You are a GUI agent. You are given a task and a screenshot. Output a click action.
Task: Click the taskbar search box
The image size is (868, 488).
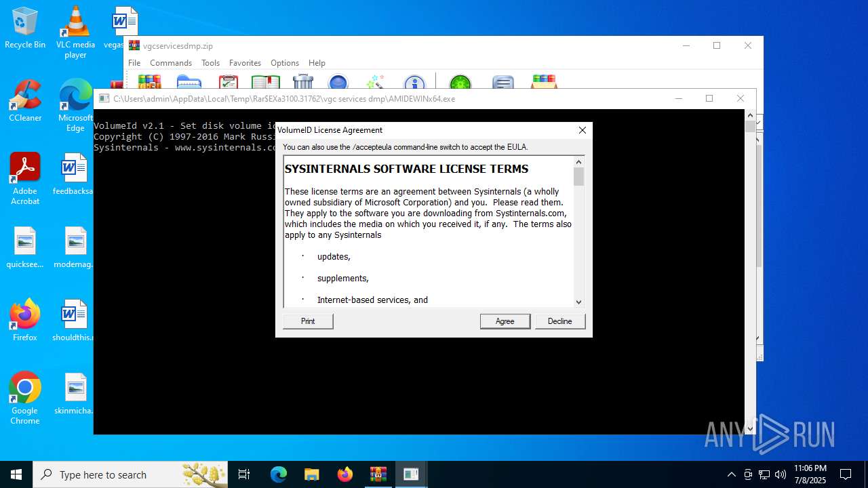[131, 474]
